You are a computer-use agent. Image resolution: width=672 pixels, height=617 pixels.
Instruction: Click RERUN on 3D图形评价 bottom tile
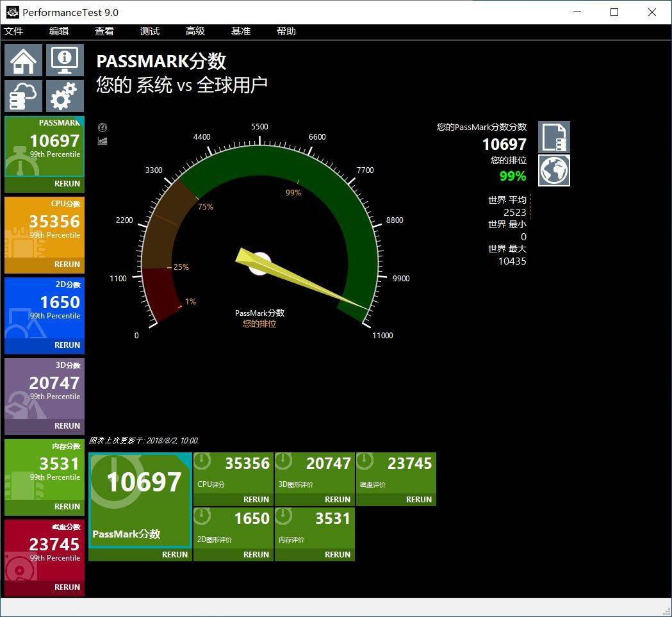pyautogui.click(x=337, y=499)
